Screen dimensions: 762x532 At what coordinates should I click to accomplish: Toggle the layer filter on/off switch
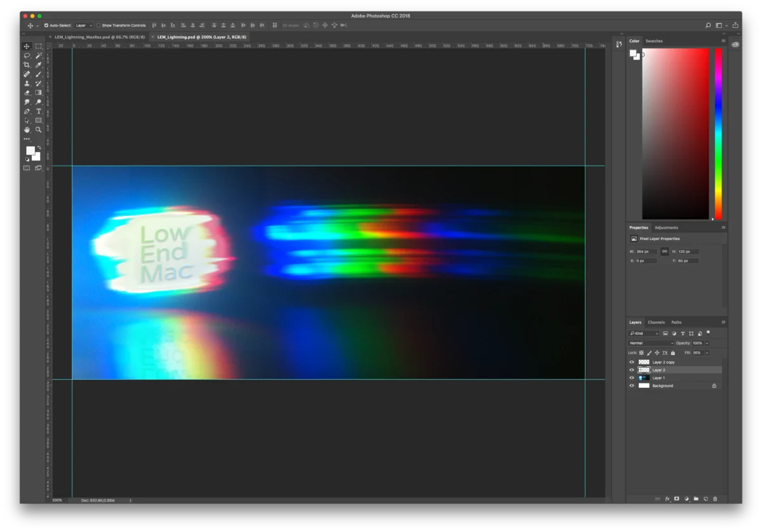click(x=708, y=332)
